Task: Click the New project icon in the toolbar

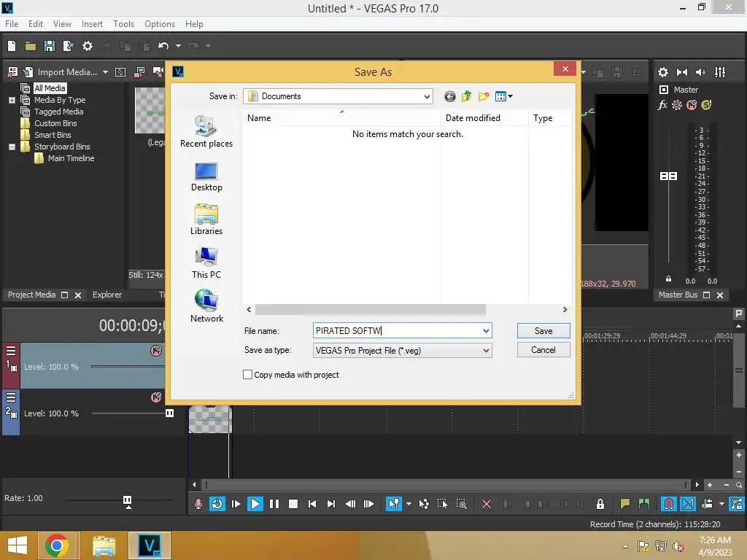Action: [12, 46]
